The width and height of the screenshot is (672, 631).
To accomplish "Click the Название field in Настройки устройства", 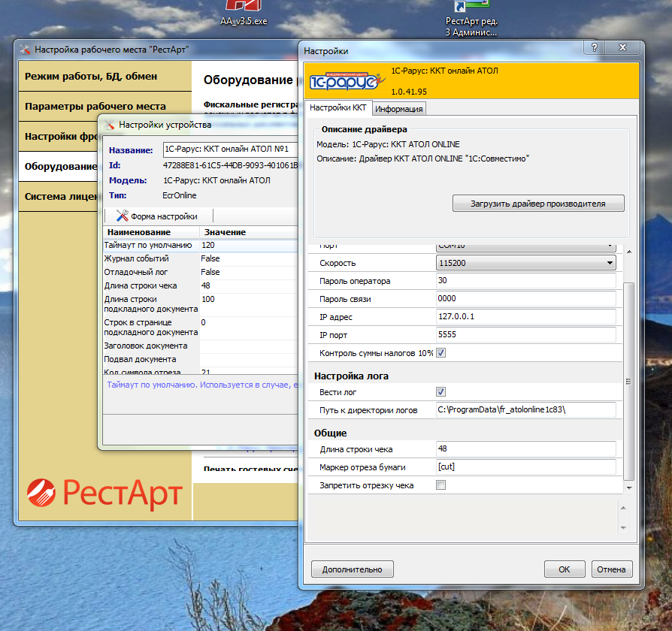I will [x=231, y=149].
